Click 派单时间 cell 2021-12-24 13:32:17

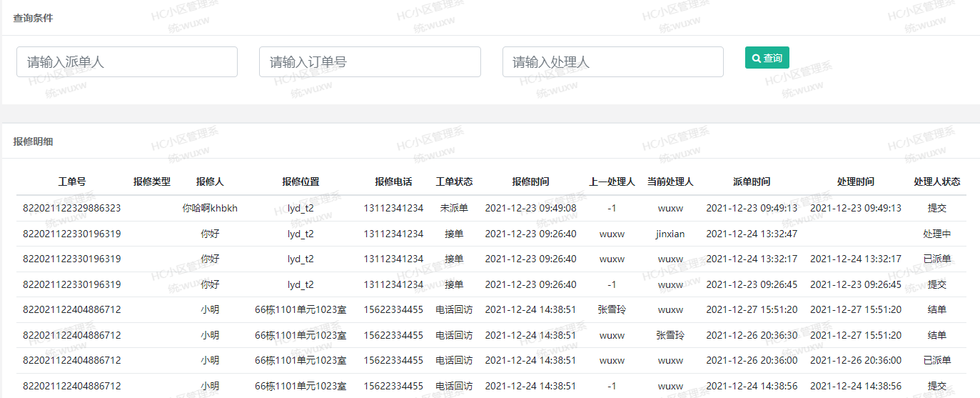(x=752, y=259)
